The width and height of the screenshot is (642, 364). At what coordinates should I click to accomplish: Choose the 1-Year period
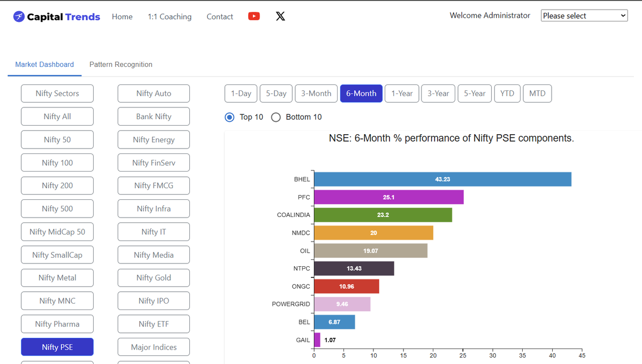point(402,94)
